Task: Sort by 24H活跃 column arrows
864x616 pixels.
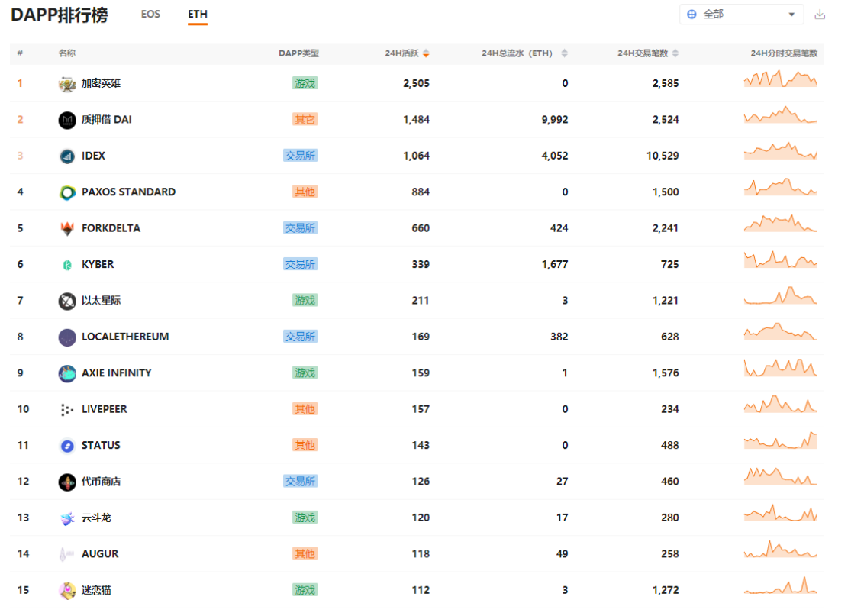Action: tap(426, 53)
